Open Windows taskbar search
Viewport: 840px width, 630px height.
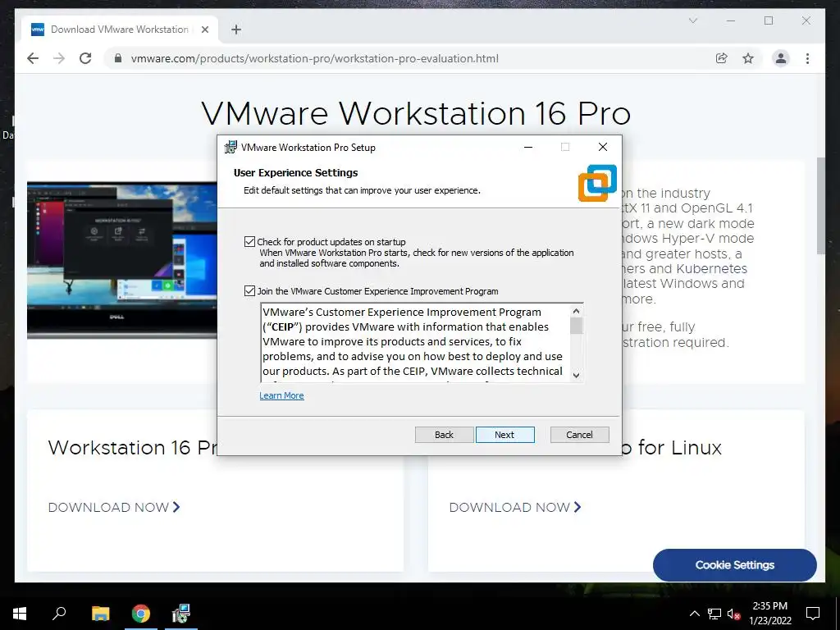tap(59, 613)
